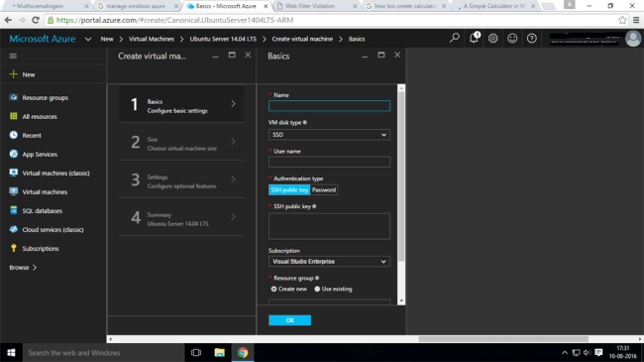Image resolution: width=644 pixels, height=362 pixels.
Task: Click the User name input field
Action: (x=329, y=162)
